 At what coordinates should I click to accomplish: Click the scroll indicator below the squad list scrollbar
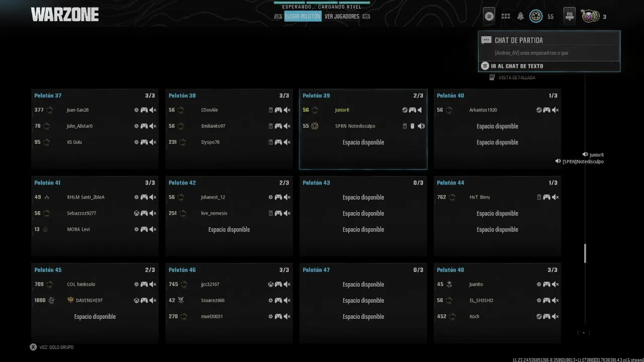pos(584,332)
